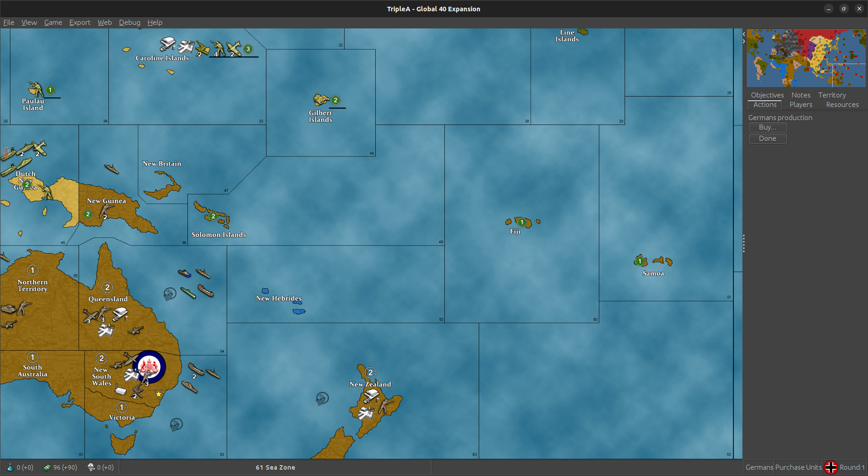Select the submarine in sea zone 54

pos(188,293)
